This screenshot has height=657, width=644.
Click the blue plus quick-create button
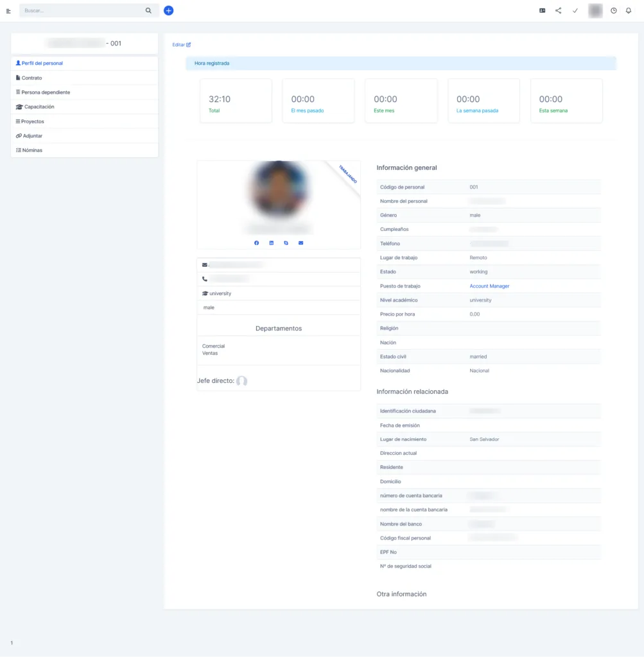[x=168, y=11]
